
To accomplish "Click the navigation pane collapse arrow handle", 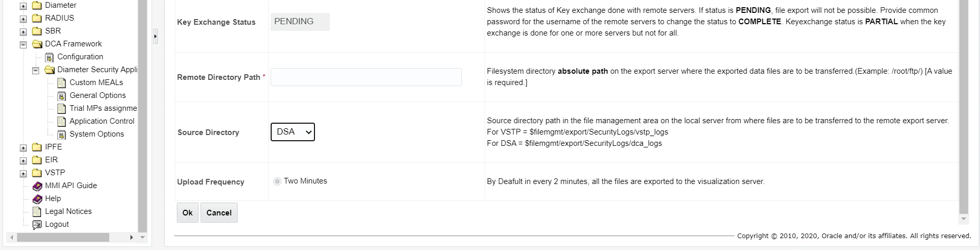I will tap(155, 36).
